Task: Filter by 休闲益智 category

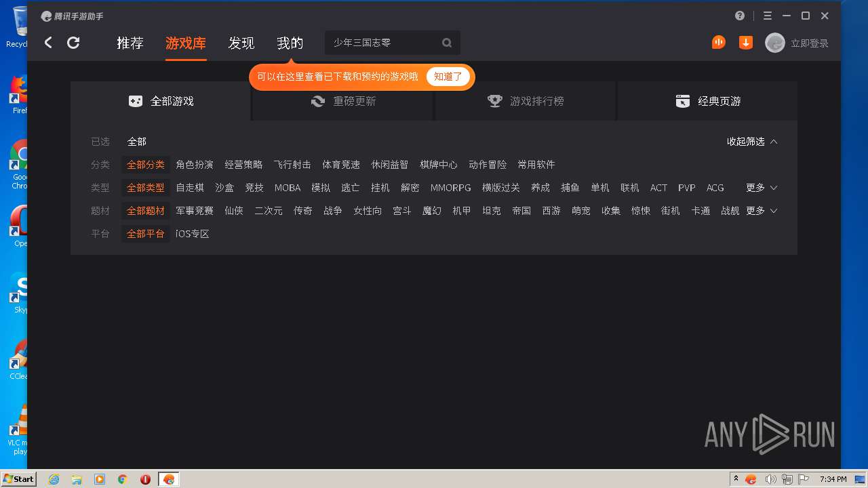Action: pos(390,165)
